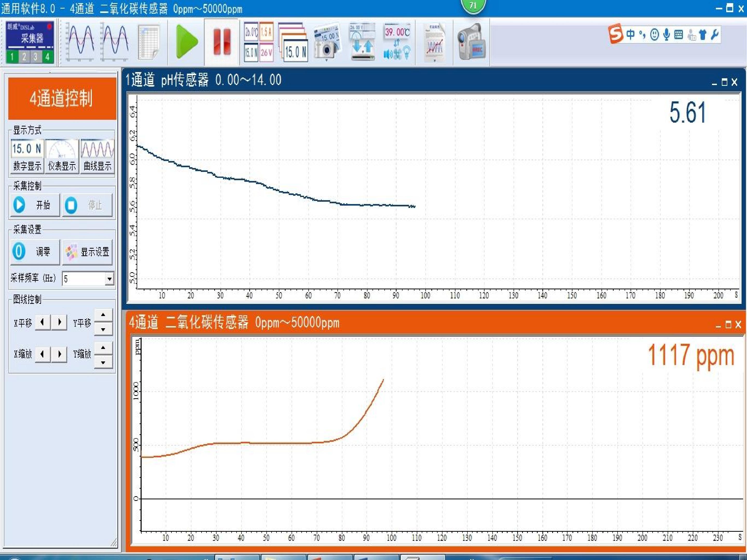This screenshot has width=747, height=560.
Task: Open the video camera recording tool
Action: coord(472,42)
